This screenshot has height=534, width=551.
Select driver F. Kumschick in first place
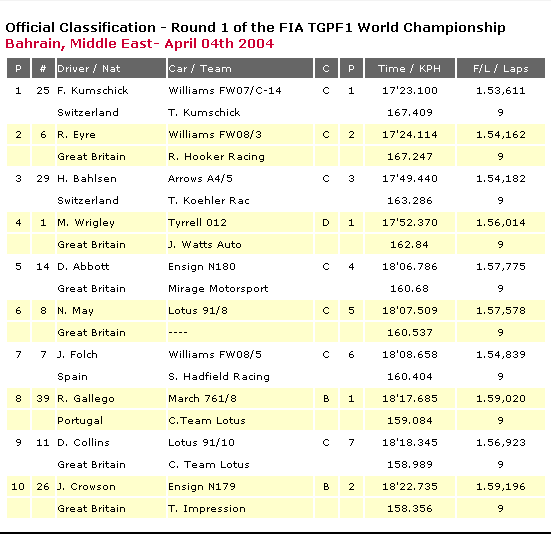click(93, 91)
